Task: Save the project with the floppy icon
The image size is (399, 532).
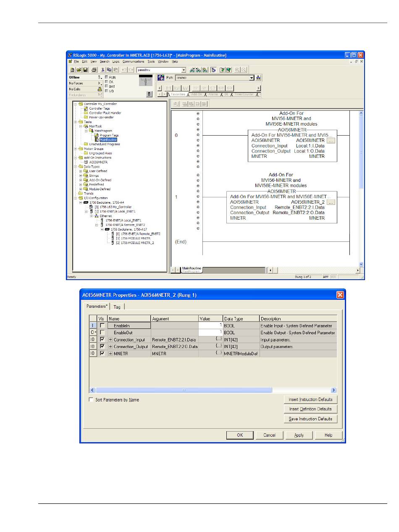Action: [85, 70]
